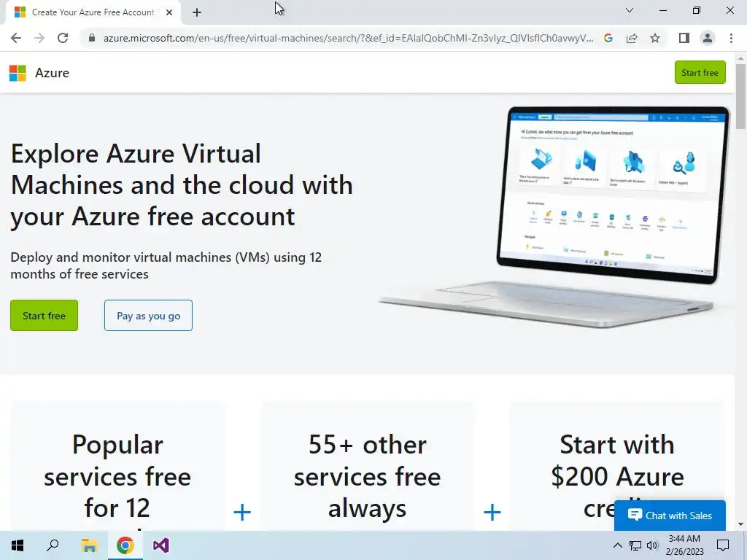This screenshot has height=560, width=747.
Task: View site info via padlock icon
Action: [91, 38]
